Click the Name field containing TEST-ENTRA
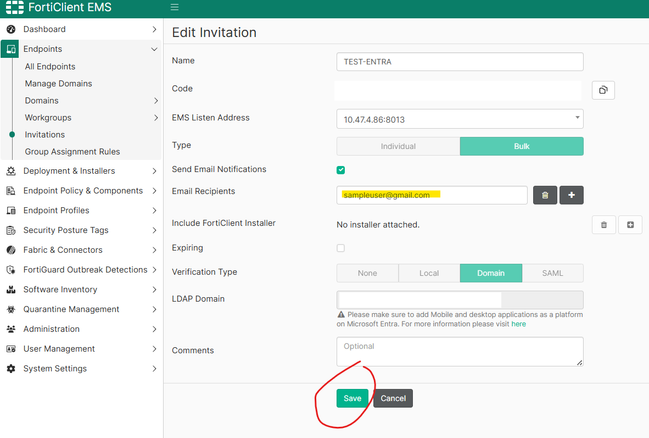649x438 pixels. tap(460, 62)
